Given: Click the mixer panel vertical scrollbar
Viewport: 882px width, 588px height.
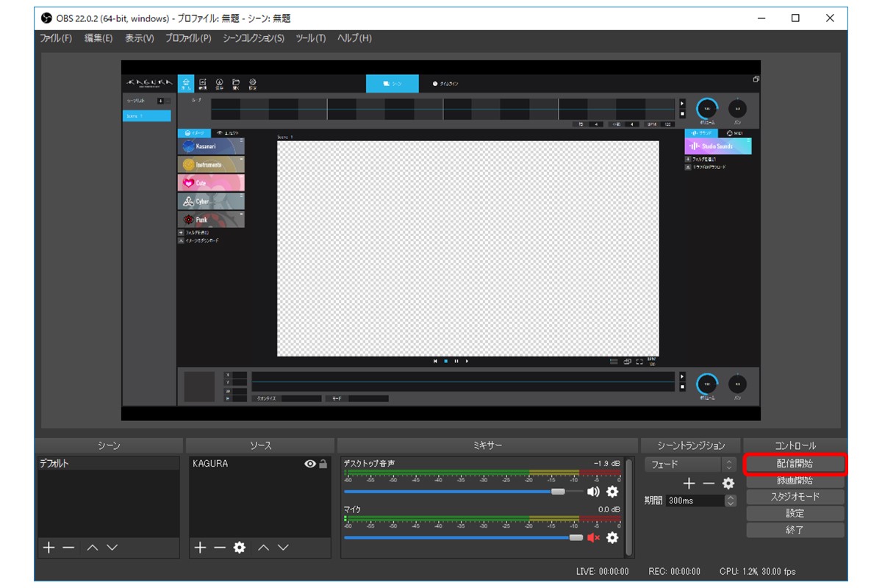Looking at the screenshot, I should [x=628, y=507].
